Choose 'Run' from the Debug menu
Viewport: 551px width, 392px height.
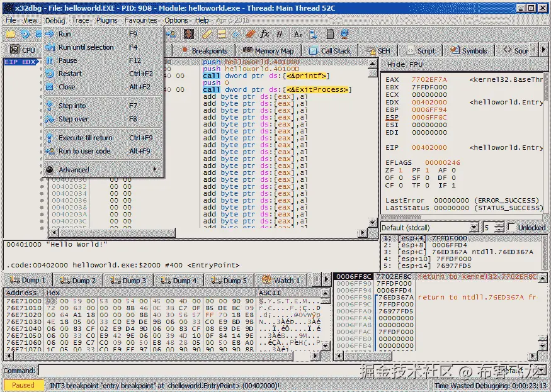pyautogui.click(x=103, y=34)
